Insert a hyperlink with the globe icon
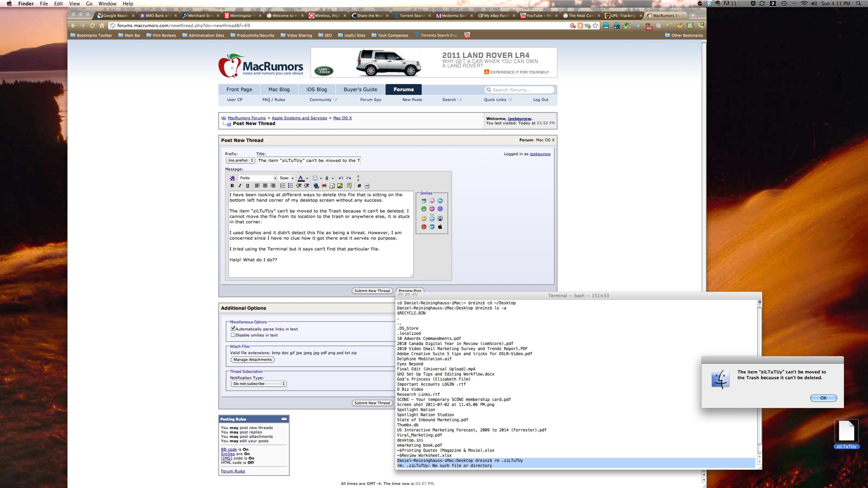 [316, 186]
